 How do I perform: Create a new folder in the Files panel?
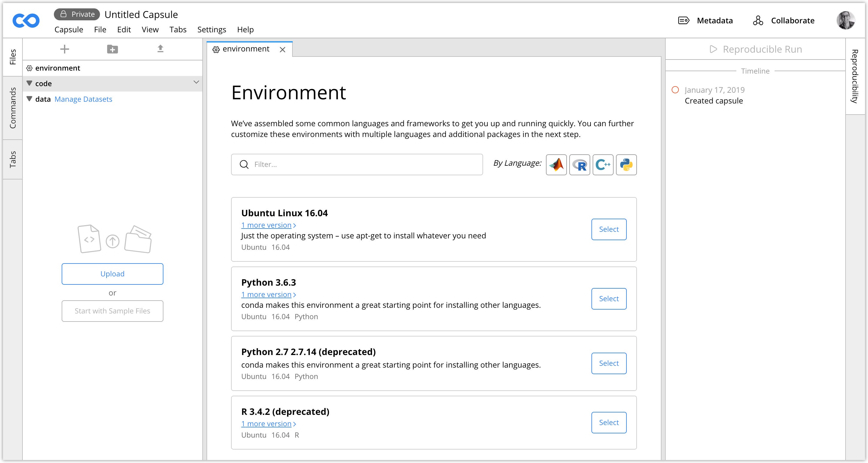point(112,49)
